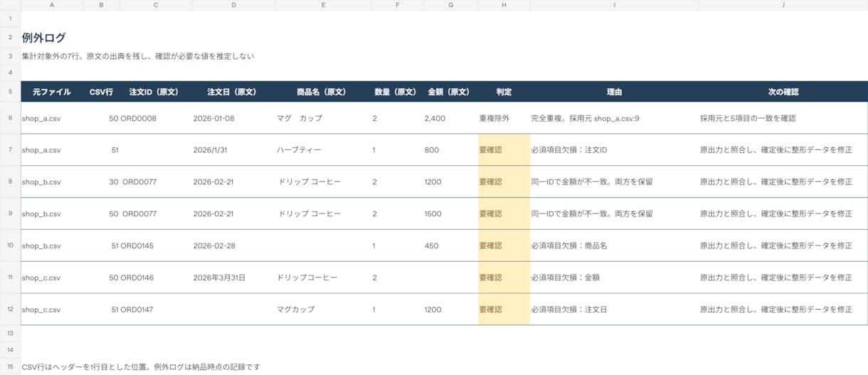Select column B header
This screenshot has width=868, height=375.
101,5
